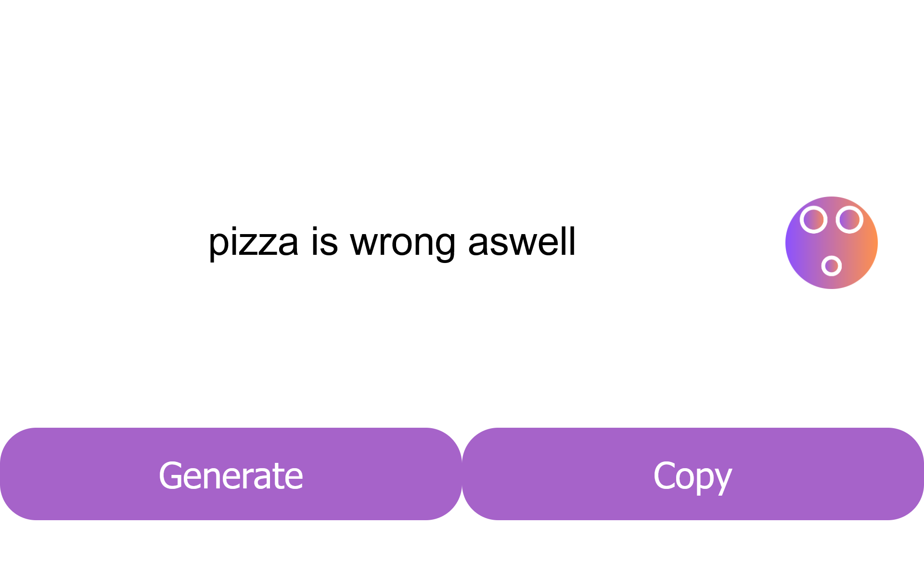Click the word "aswell" in the phrase
This screenshot has width=924, height=578.
[x=522, y=242]
